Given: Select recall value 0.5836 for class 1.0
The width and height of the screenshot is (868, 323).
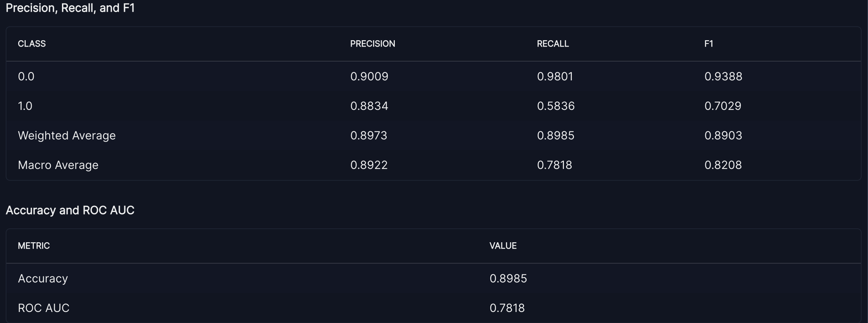Looking at the screenshot, I should click(x=556, y=106).
